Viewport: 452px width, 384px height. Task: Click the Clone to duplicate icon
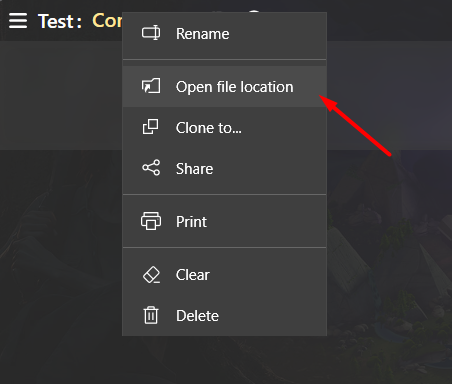click(x=151, y=127)
